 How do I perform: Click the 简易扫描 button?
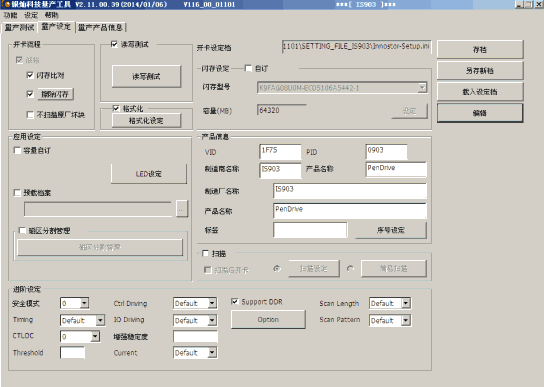tap(394, 269)
